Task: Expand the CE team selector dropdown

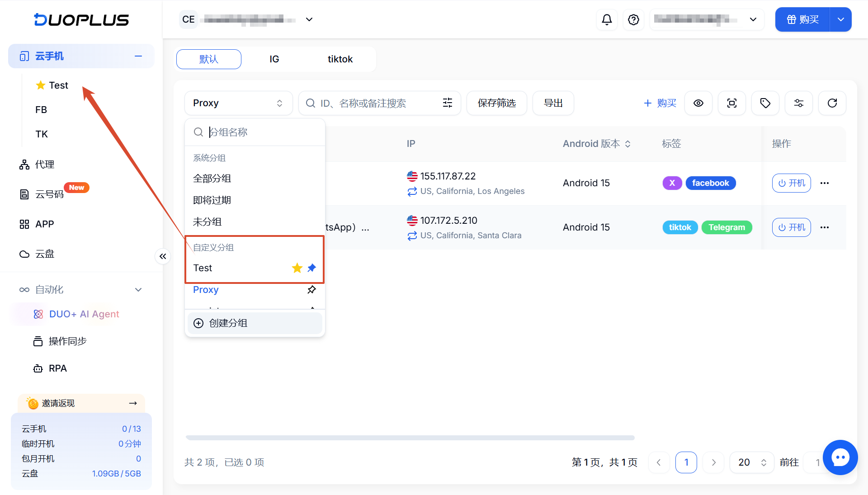Action: point(309,19)
